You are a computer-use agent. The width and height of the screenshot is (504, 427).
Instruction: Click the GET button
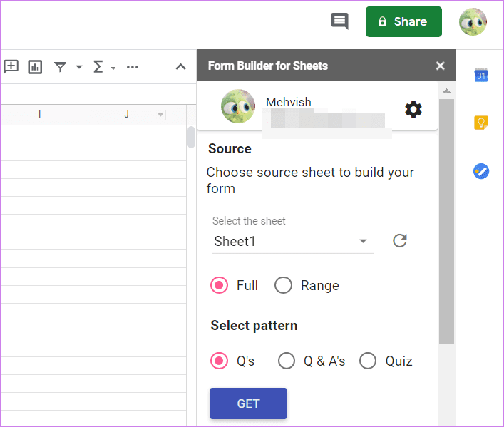pyautogui.click(x=249, y=403)
